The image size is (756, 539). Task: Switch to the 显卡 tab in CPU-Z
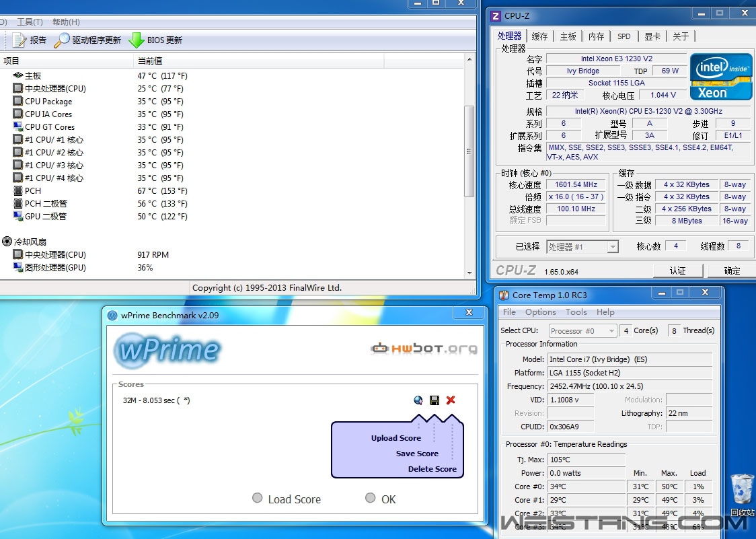[x=652, y=36]
